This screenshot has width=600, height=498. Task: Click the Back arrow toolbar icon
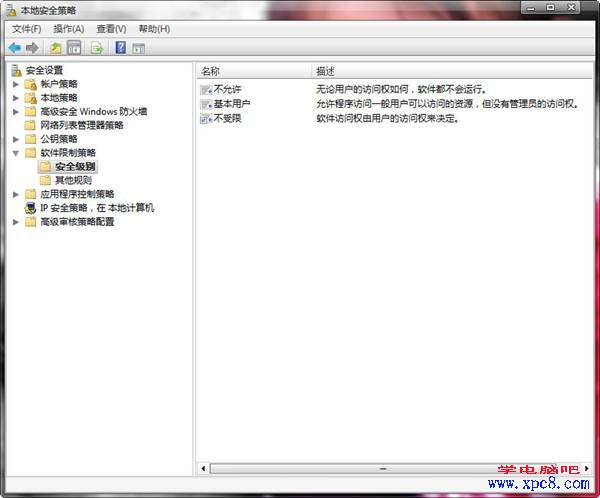pos(14,47)
